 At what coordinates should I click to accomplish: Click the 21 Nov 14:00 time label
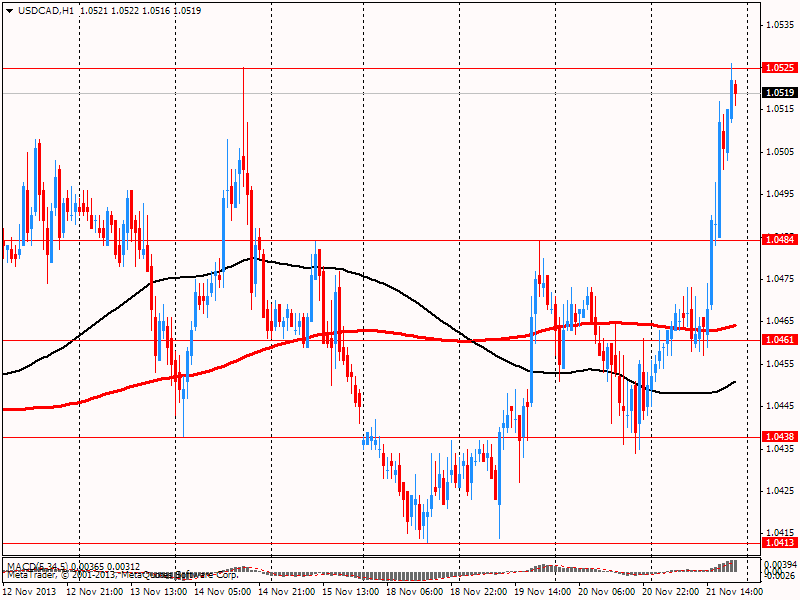coord(735,592)
